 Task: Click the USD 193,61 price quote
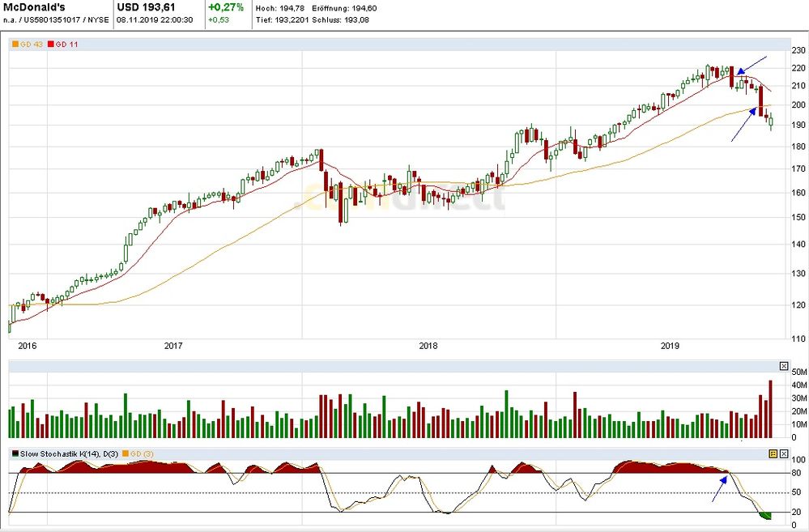[x=146, y=7]
